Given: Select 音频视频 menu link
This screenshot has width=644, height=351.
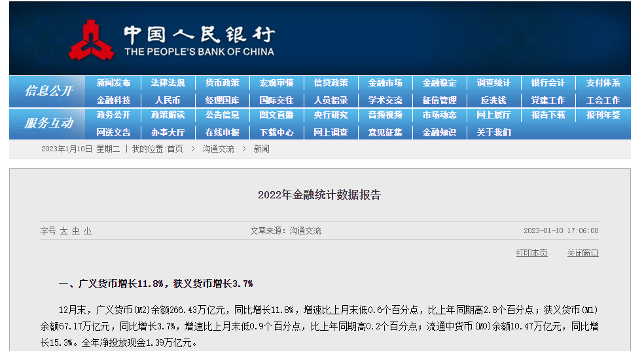Looking at the screenshot, I should point(385,115).
